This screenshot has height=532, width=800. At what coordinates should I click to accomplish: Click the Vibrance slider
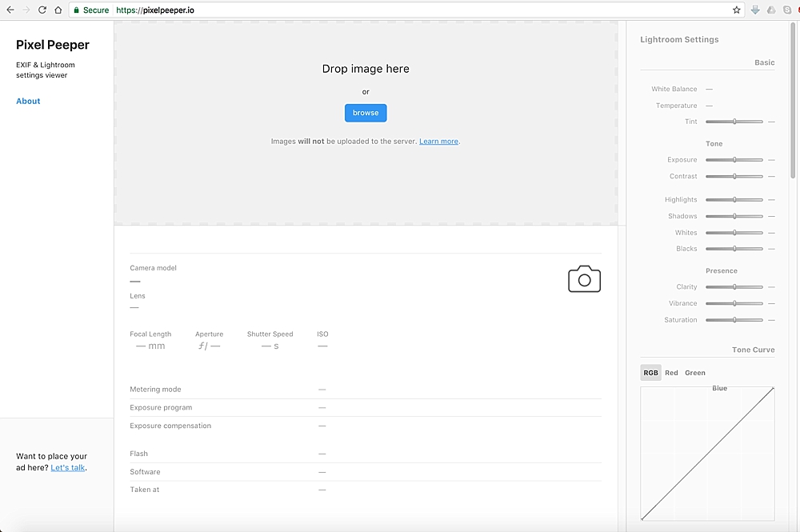point(734,303)
